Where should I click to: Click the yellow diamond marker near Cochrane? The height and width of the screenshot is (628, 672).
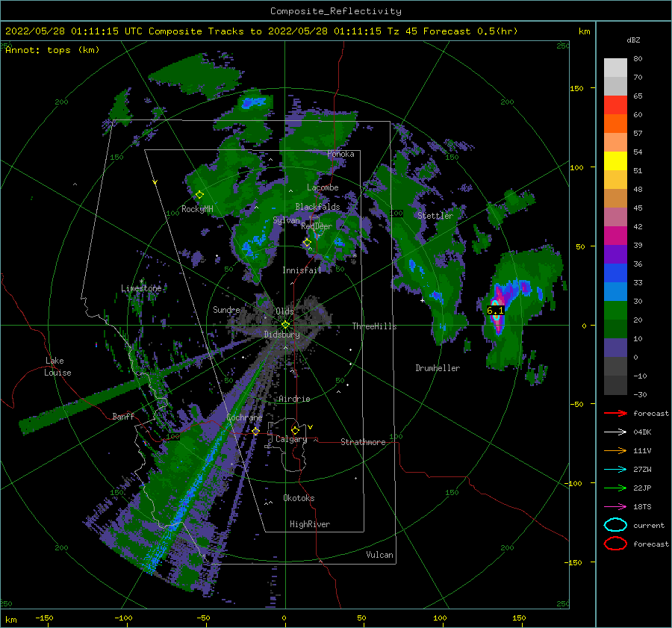(x=255, y=431)
